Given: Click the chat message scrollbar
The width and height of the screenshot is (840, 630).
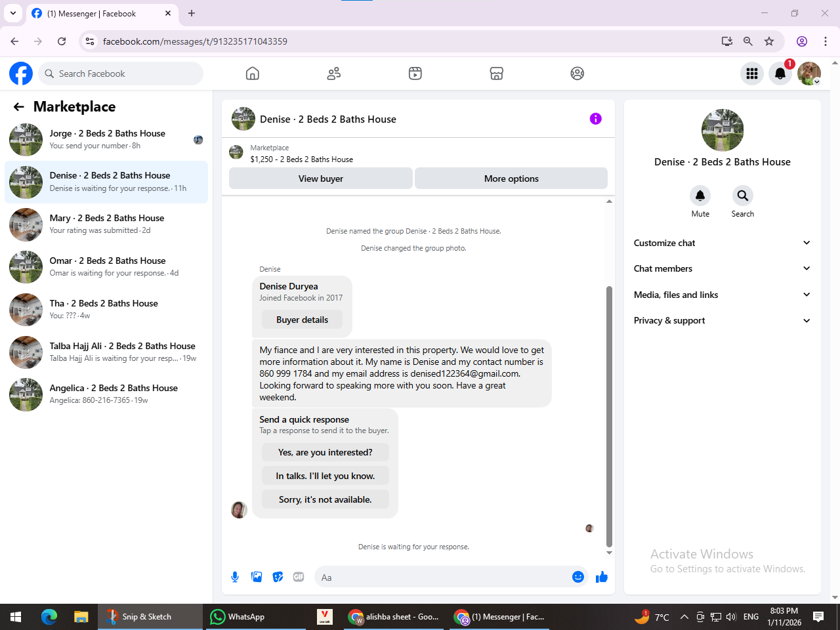Looking at the screenshot, I should click(x=609, y=417).
